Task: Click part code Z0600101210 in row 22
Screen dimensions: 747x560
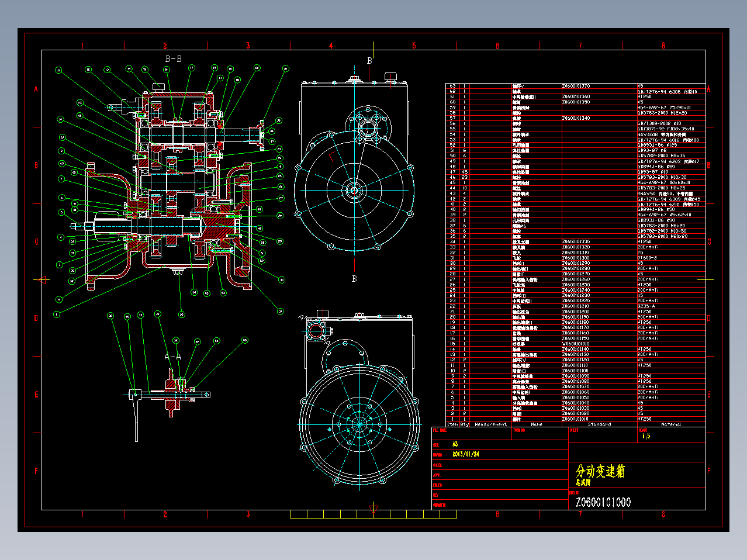Action: pos(576,306)
